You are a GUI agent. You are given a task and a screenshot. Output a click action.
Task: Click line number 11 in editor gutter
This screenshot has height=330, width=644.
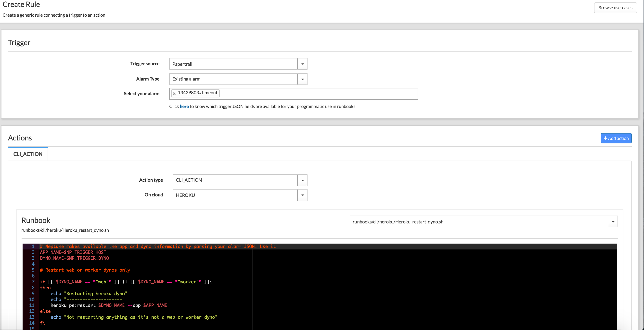(32, 305)
